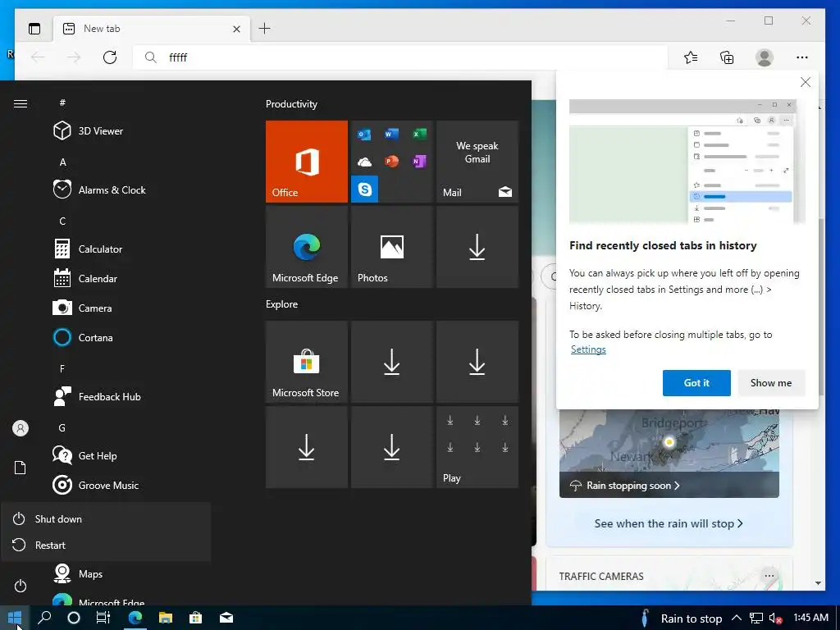The height and width of the screenshot is (630, 840).
Task: Click the Power icon in Start sidebar
Action: click(21, 586)
